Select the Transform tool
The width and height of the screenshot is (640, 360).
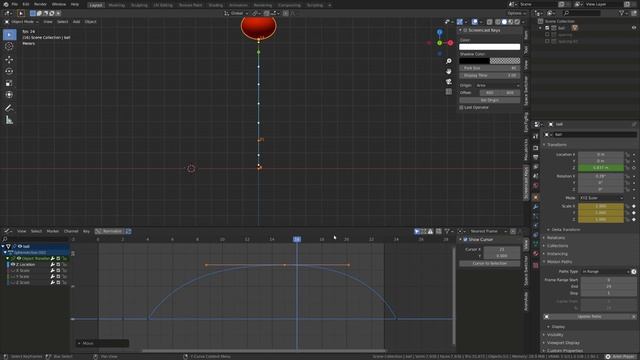(9, 95)
